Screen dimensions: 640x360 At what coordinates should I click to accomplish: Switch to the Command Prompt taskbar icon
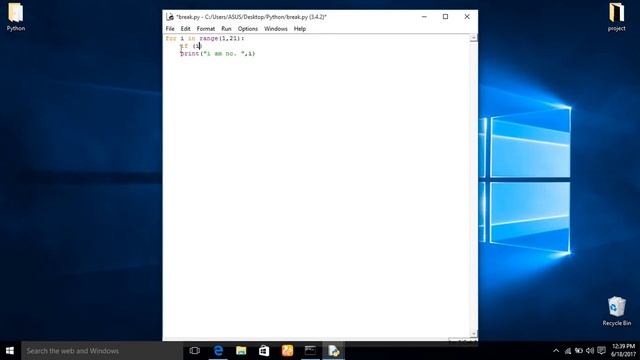pyautogui.click(x=310, y=351)
